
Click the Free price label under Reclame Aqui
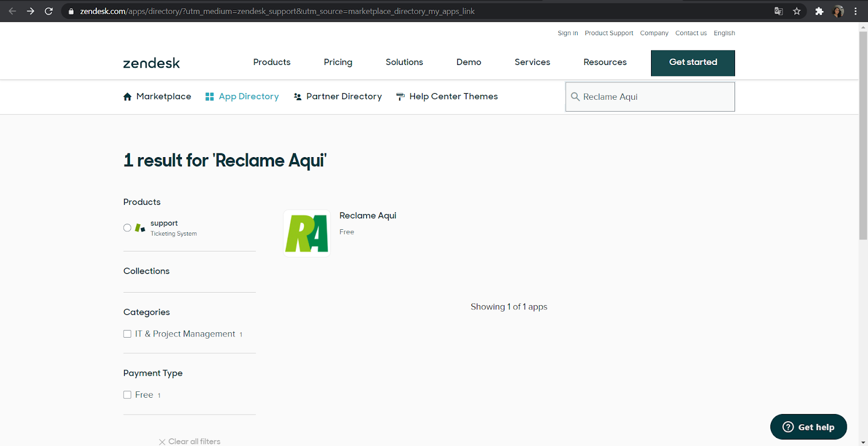(347, 232)
